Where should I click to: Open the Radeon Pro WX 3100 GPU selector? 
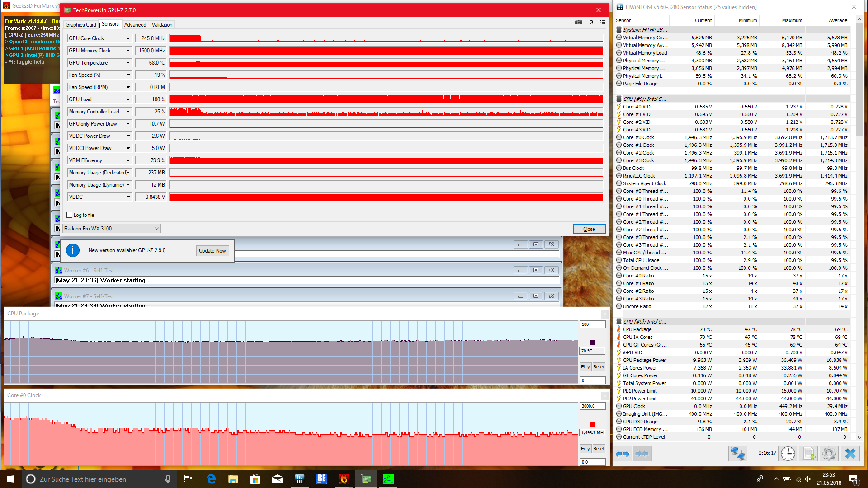click(x=112, y=229)
